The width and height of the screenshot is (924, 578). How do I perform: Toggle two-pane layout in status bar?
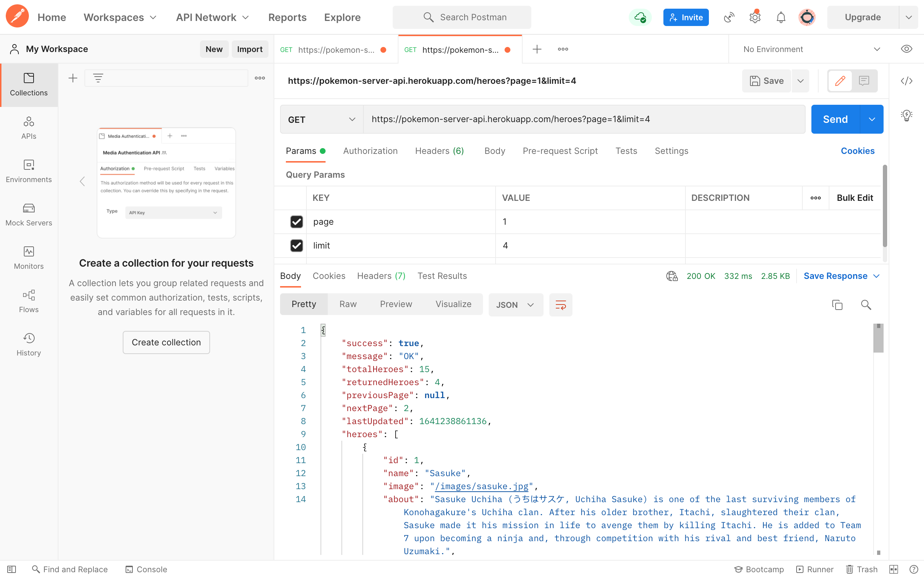click(x=893, y=569)
